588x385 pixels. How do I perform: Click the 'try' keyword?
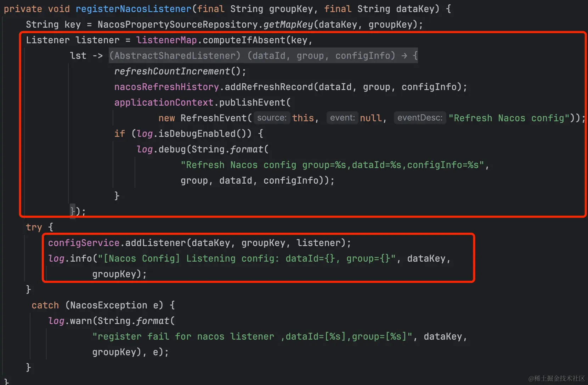click(34, 227)
